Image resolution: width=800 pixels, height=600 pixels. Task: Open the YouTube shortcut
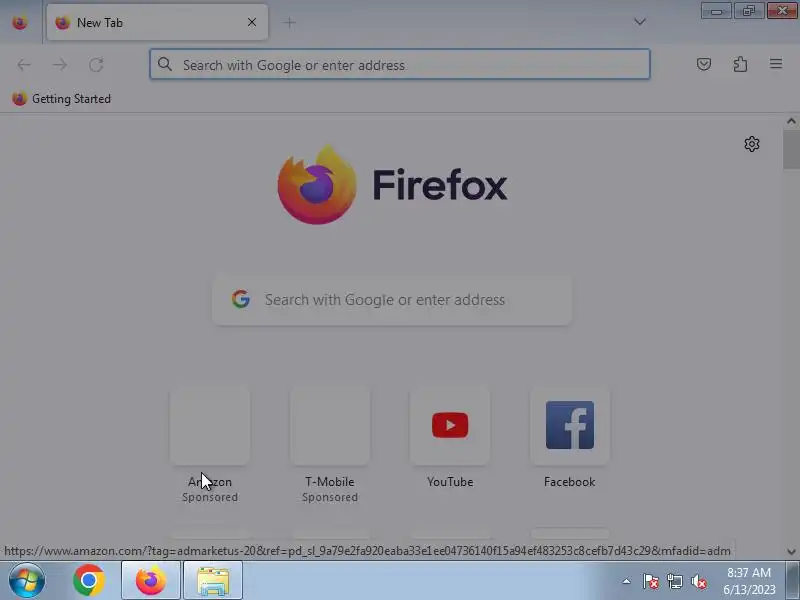(450, 425)
